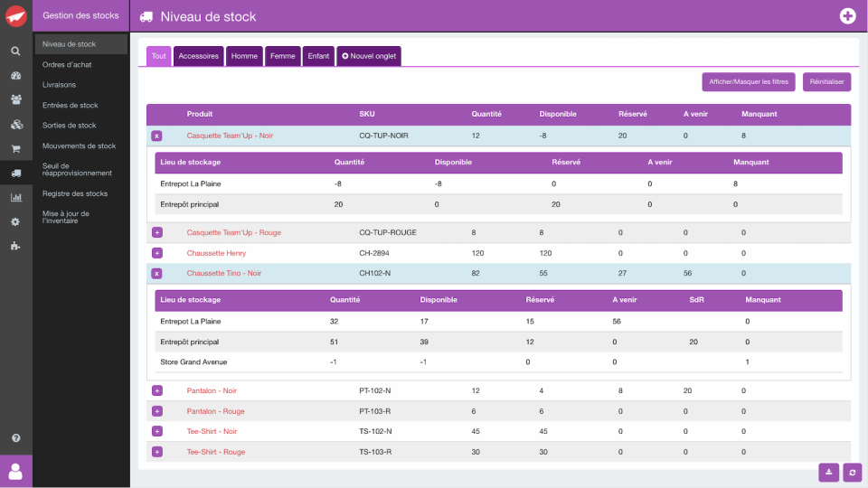Open the search icon in the sidebar
868x488 pixels.
(15, 51)
